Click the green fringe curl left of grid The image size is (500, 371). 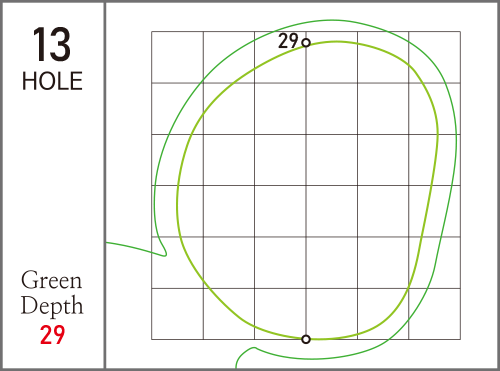[163, 250]
